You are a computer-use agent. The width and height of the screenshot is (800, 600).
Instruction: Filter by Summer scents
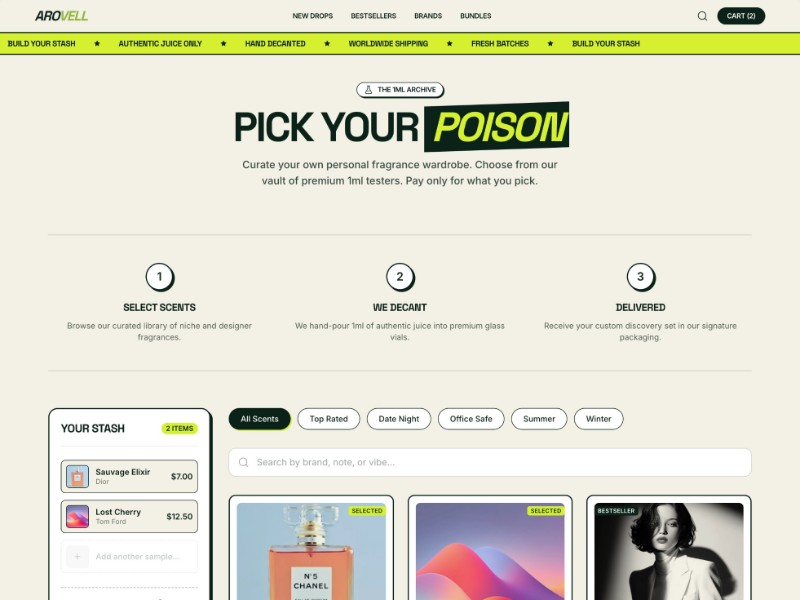pos(539,419)
